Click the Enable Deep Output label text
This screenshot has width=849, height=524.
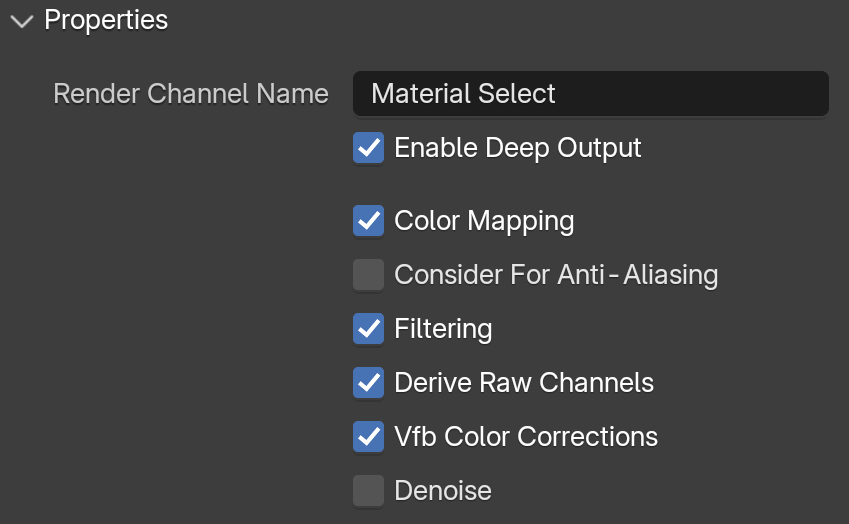tap(518, 147)
